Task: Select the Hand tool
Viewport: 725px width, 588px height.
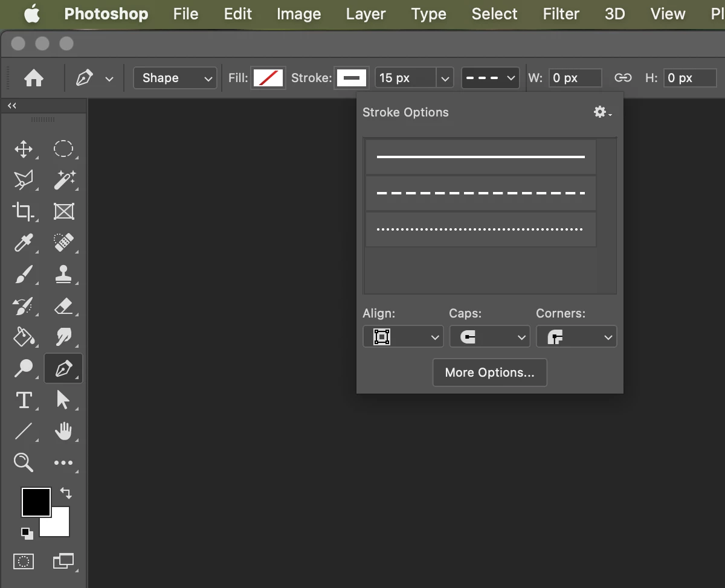Action: 63,431
